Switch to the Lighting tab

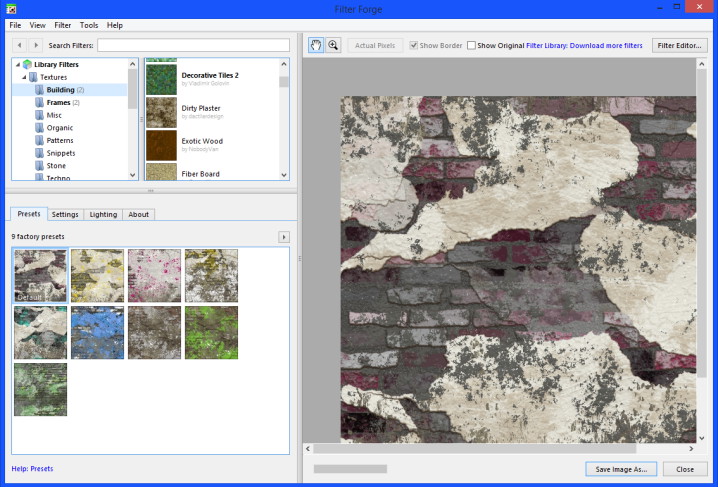click(103, 214)
